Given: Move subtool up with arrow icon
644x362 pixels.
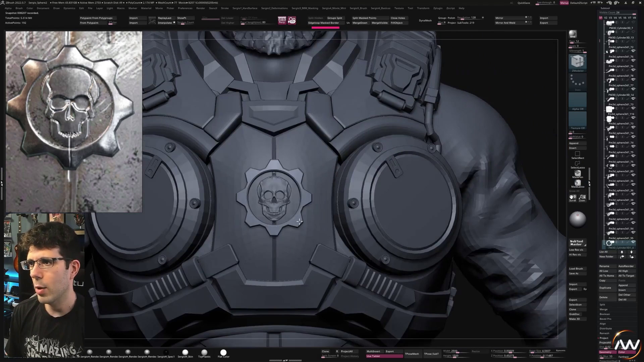Looking at the screenshot, I should 622,252.
